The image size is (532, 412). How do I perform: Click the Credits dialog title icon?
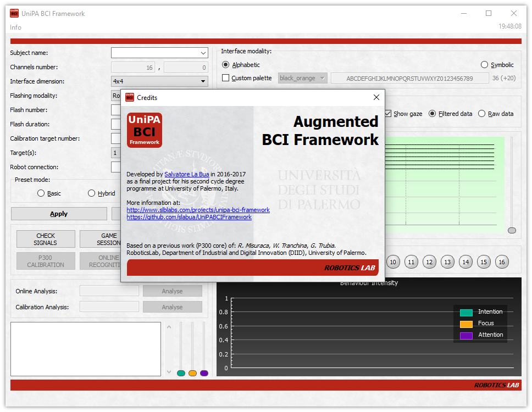[130, 97]
